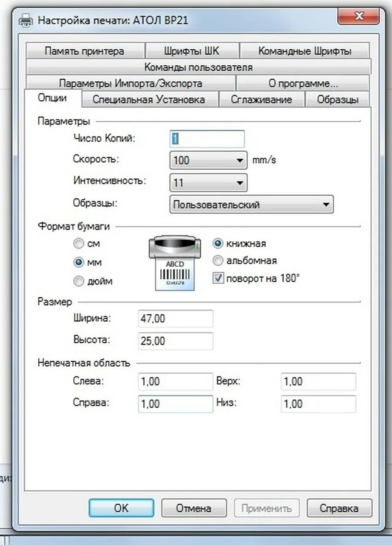The width and height of the screenshot is (392, 545).
Task: Click the Применить button
Action: click(x=267, y=508)
